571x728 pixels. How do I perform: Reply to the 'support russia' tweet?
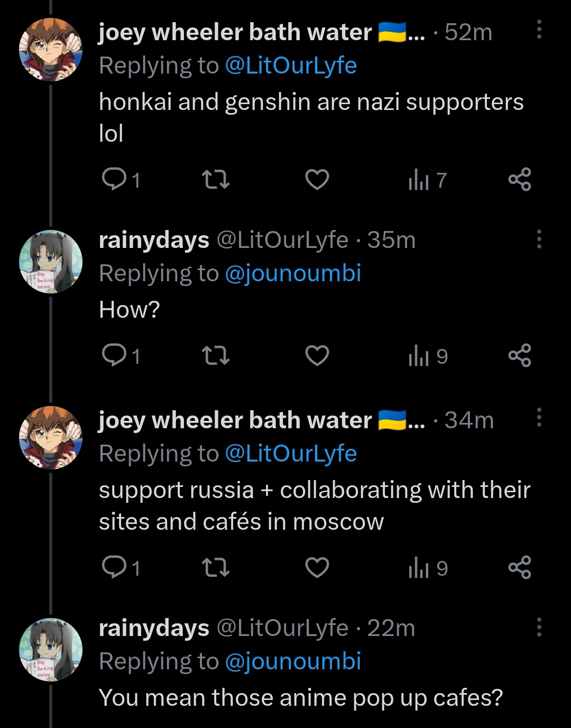(112, 568)
